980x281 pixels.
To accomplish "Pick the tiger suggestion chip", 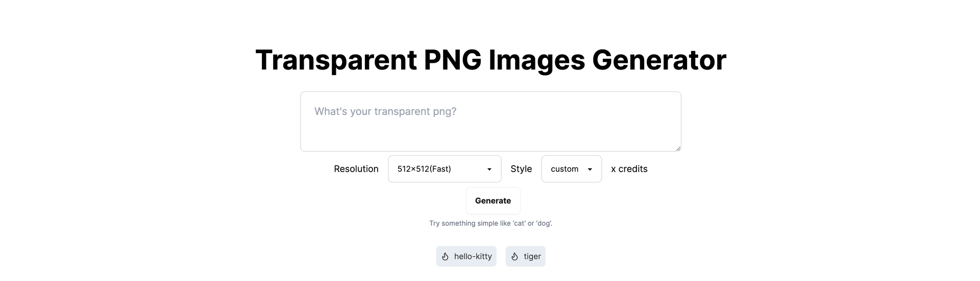I will (x=526, y=256).
